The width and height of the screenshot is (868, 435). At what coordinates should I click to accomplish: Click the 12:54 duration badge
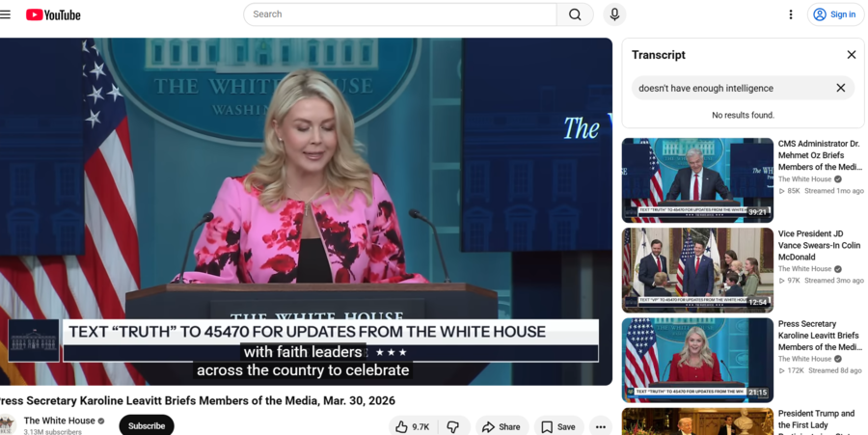(757, 302)
